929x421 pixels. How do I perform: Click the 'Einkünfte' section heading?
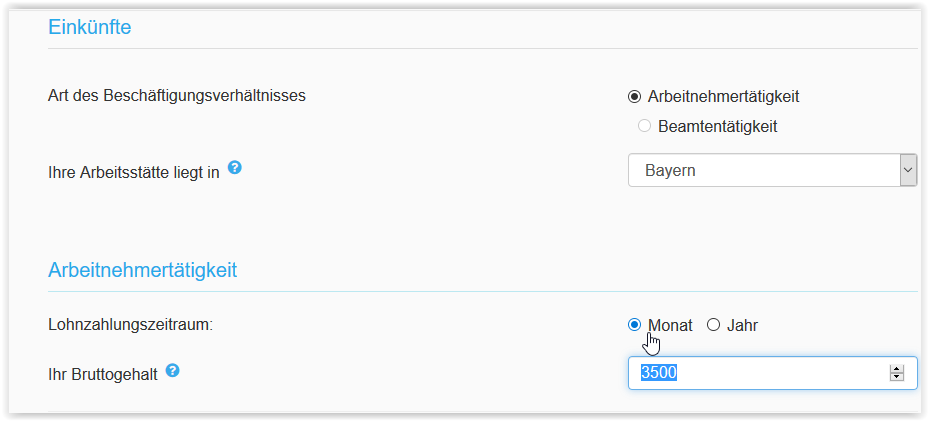click(90, 27)
